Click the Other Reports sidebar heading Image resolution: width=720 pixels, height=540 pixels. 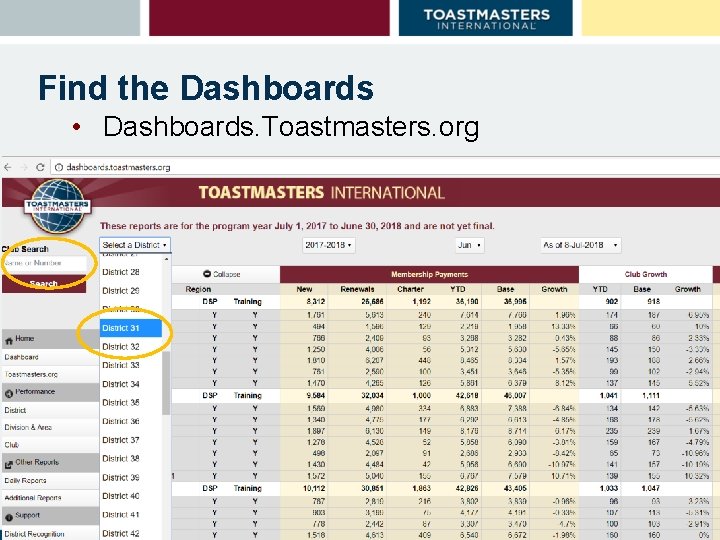(50, 463)
